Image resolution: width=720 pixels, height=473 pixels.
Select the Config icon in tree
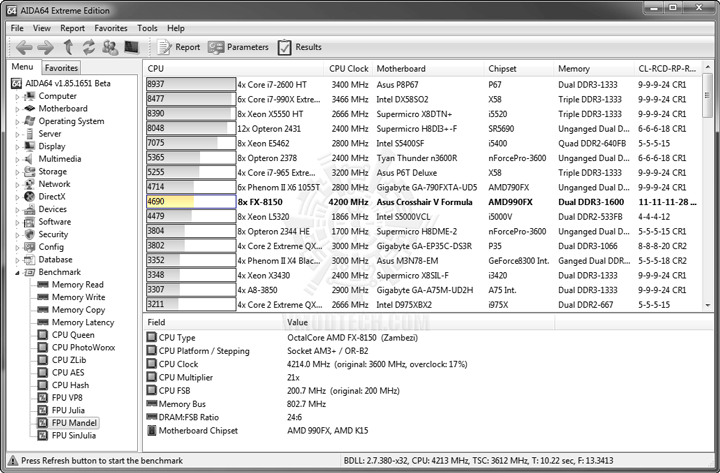click(29, 247)
